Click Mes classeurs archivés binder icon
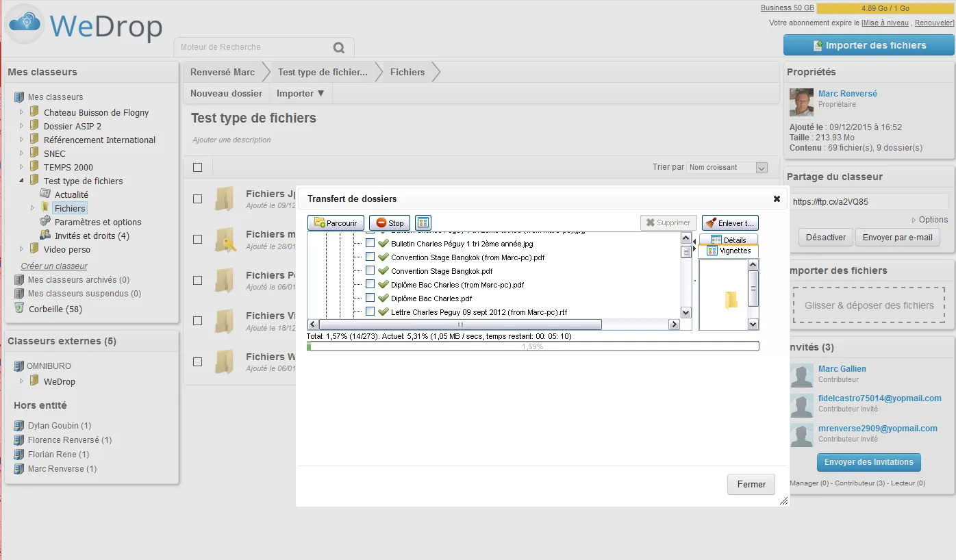The image size is (956, 560). 19,279
